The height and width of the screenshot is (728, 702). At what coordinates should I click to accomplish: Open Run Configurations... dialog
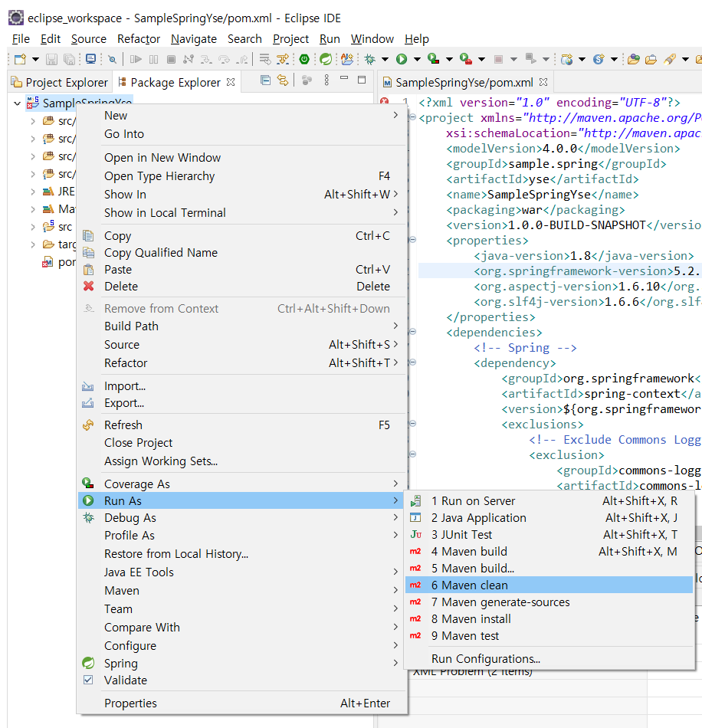click(x=549, y=659)
